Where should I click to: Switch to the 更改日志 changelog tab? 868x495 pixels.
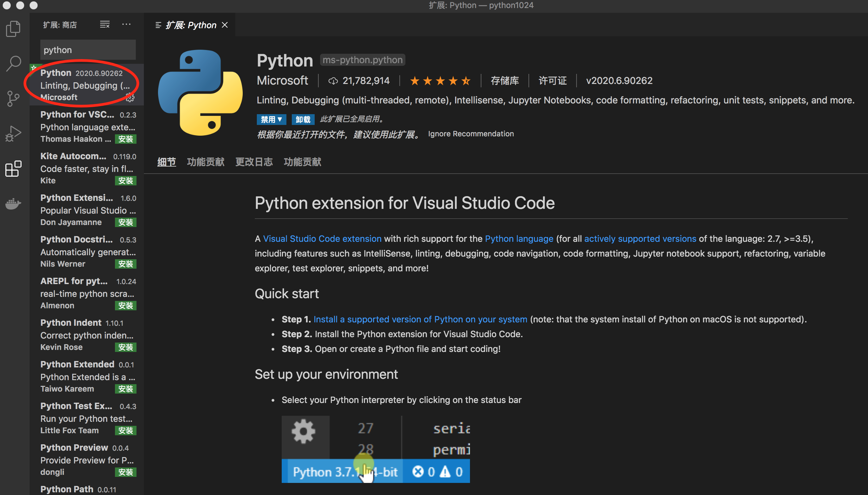[x=254, y=162]
